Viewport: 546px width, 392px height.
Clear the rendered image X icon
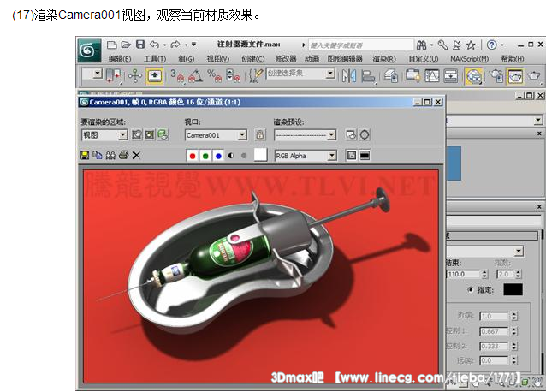(136, 155)
